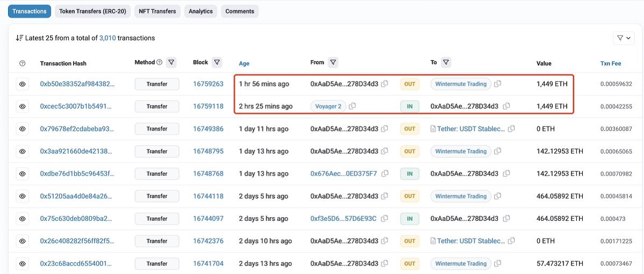
Task: Open the From address filter dropdown
Action: coord(333,63)
